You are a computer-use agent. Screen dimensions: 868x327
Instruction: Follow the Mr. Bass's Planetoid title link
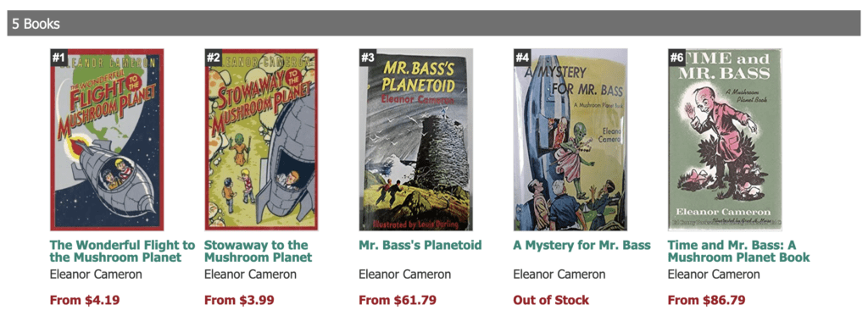point(420,245)
